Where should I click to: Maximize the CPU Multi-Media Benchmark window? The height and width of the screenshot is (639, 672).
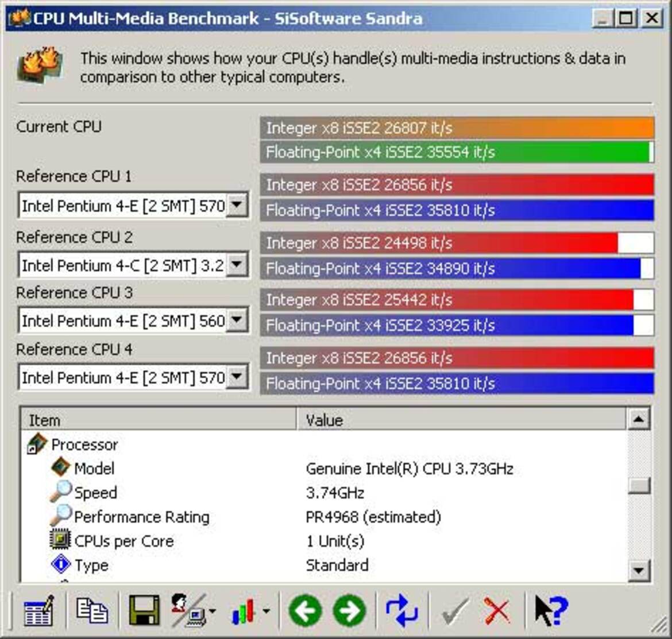pos(625,18)
